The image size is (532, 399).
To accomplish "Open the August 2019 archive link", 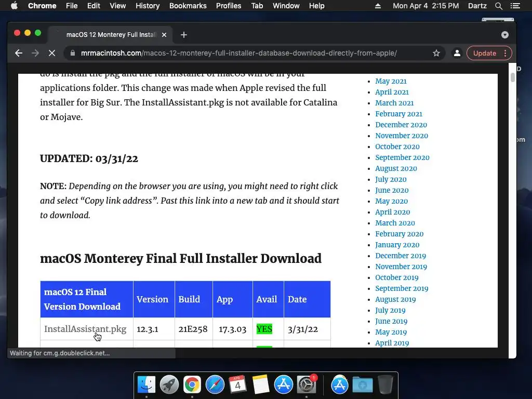I will [x=395, y=299].
